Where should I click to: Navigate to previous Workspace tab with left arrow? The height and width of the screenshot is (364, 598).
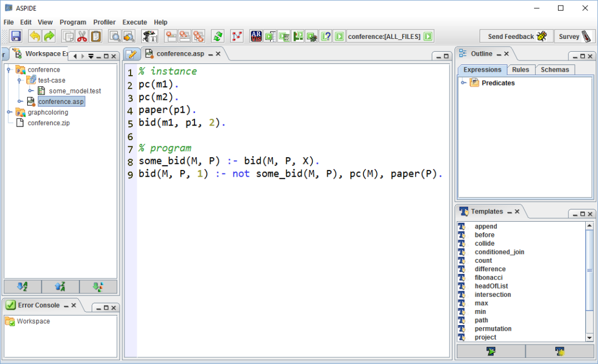click(x=75, y=57)
